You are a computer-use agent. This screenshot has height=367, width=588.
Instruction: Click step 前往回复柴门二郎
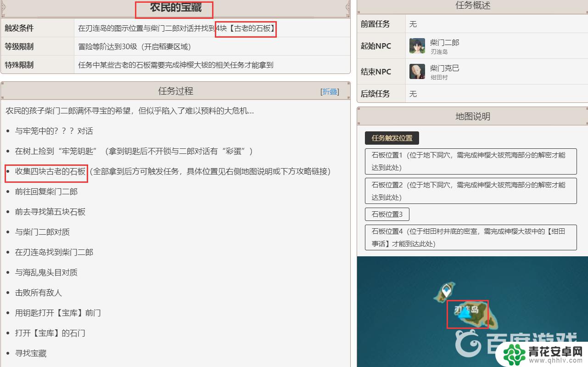pyautogui.click(x=46, y=192)
